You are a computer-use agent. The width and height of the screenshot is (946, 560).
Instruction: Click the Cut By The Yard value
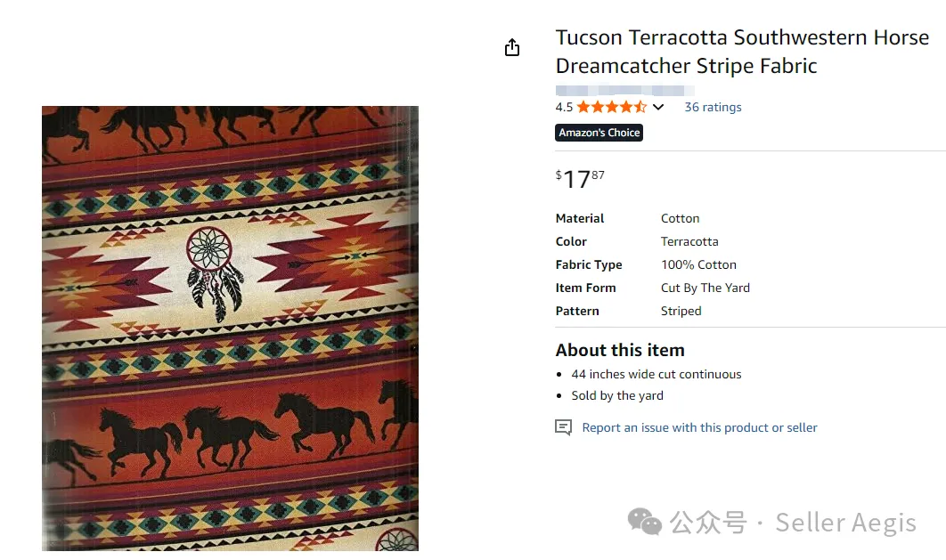tap(705, 288)
